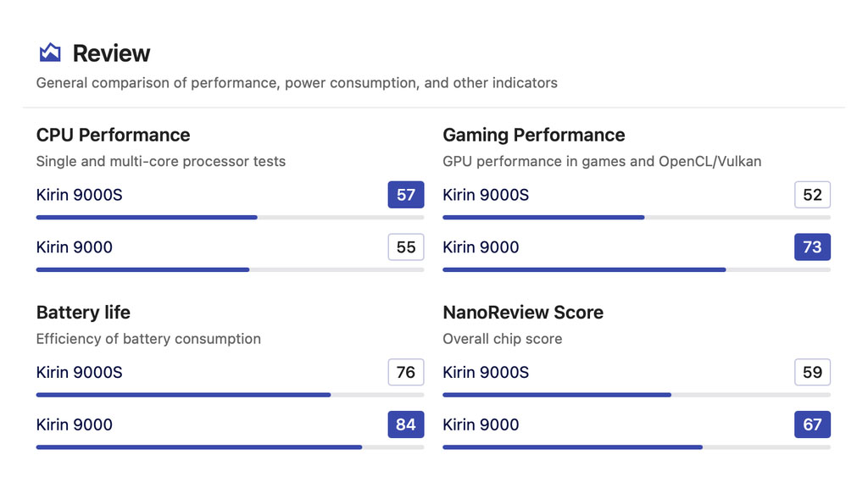Click the Review chart icon
Image resolution: width=868 pixels, height=488 pixels.
pyautogui.click(x=50, y=53)
